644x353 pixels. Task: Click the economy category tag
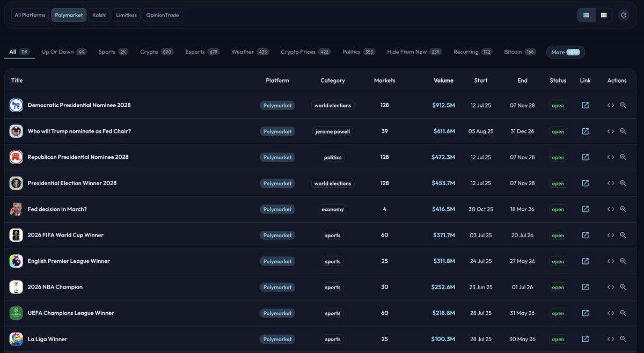coord(333,209)
